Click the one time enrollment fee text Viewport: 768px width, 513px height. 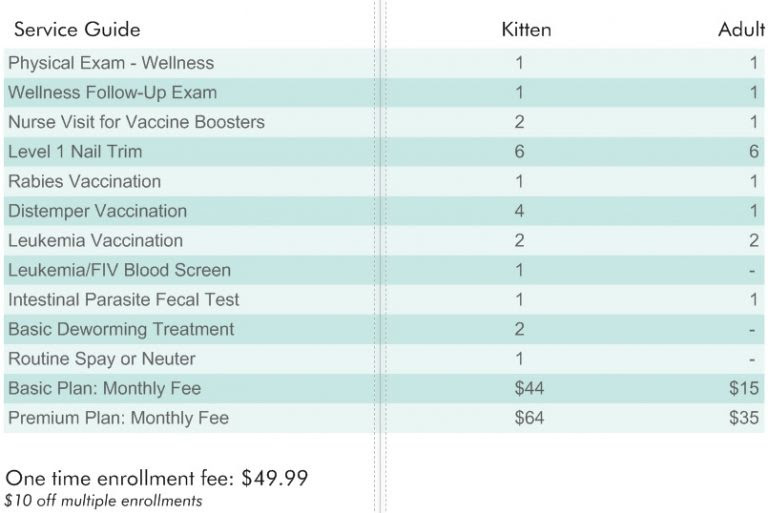(157, 478)
